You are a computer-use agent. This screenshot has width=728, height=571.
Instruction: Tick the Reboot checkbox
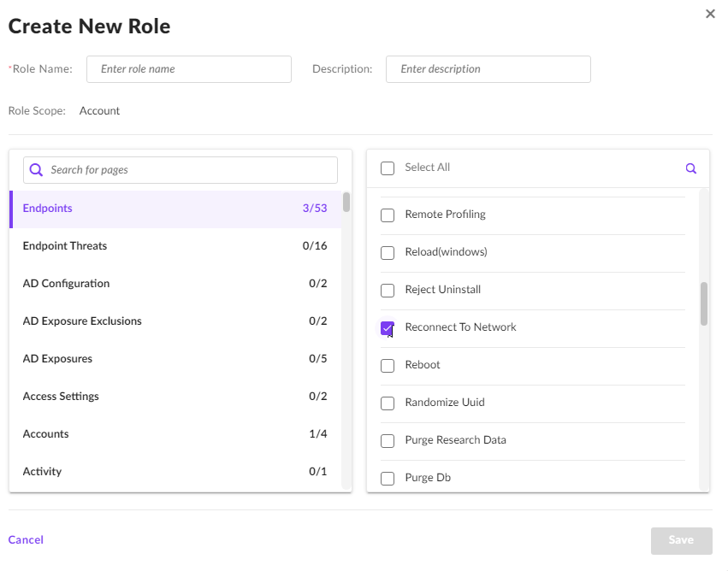tap(388, 366)
